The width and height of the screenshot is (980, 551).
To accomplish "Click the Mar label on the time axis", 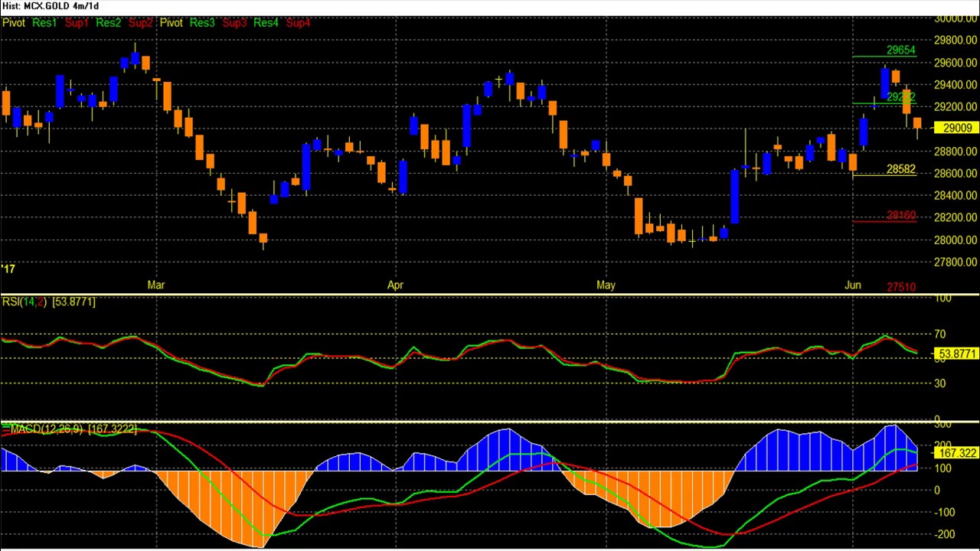I will [155, 285].
